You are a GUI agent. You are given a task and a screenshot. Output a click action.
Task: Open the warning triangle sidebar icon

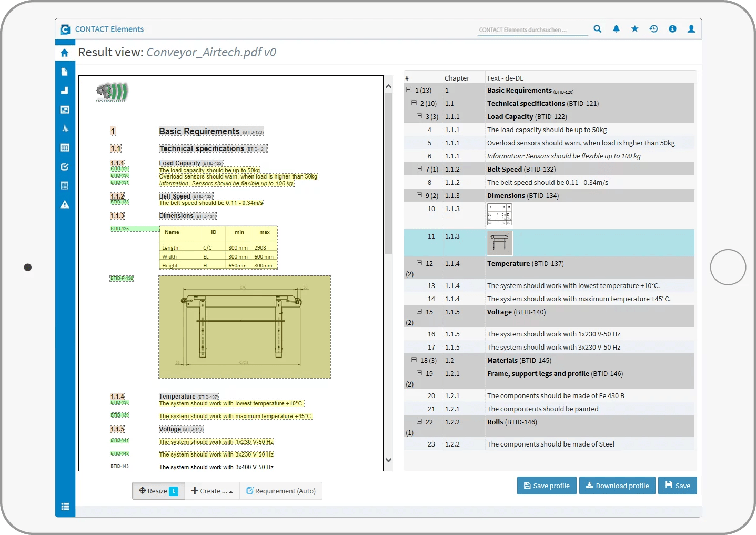click(x=65, y=204)
